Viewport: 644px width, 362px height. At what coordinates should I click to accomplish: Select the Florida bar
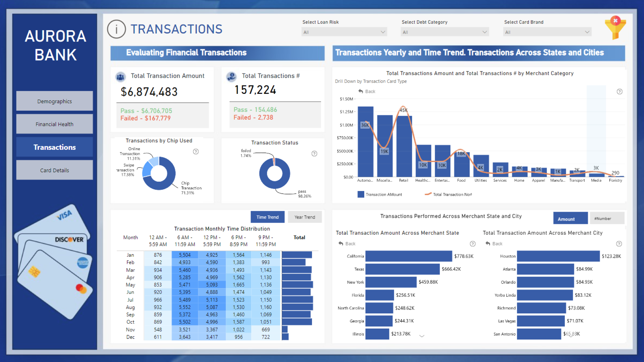click(x=380, y=295)
